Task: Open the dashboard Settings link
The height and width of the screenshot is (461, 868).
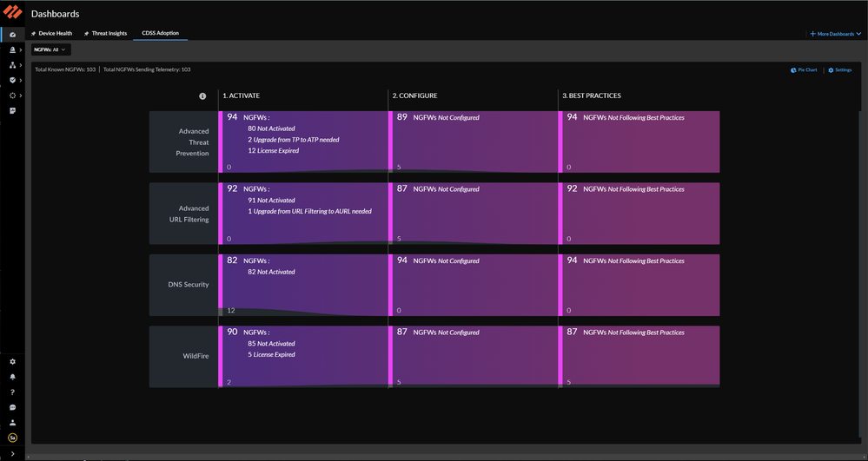Action: click(x=839, y=69)
